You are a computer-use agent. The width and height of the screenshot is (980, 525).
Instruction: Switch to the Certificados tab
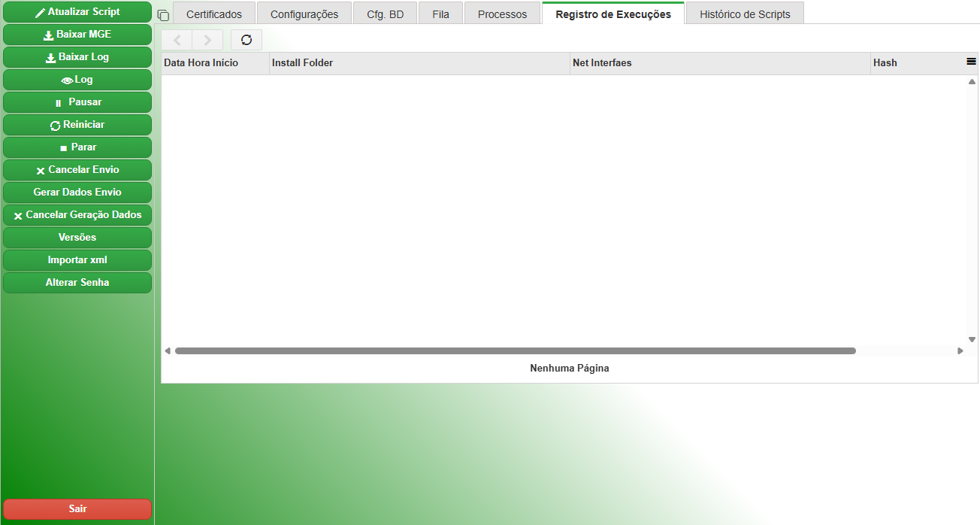[x=214, y=14]
